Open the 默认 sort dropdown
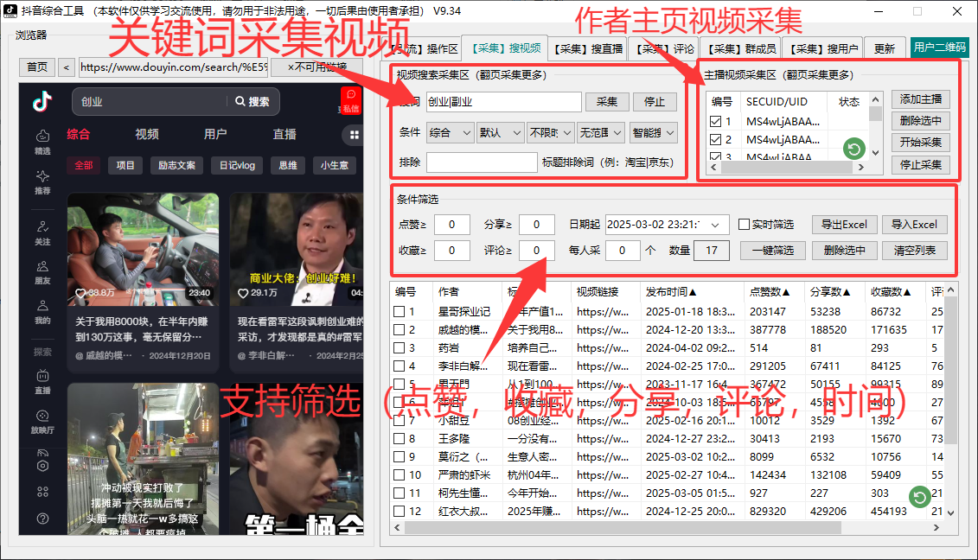Screen dimensions: 978x560 501,133
